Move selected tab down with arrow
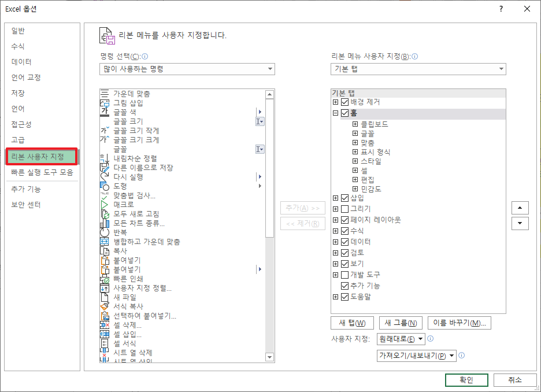Viewport: 541px width, 392px height. pyautogui.click(x=520, y=223)
